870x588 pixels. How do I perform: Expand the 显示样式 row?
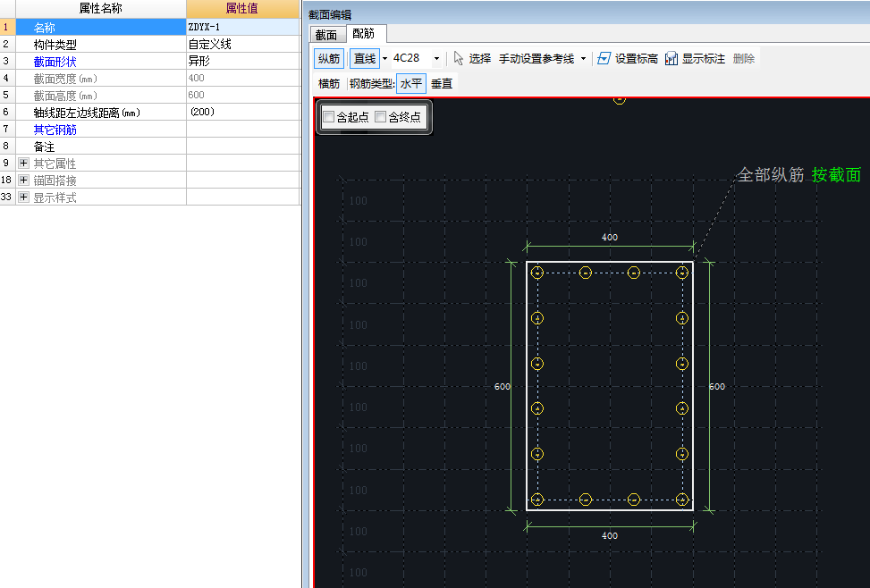tap(23, 197)
